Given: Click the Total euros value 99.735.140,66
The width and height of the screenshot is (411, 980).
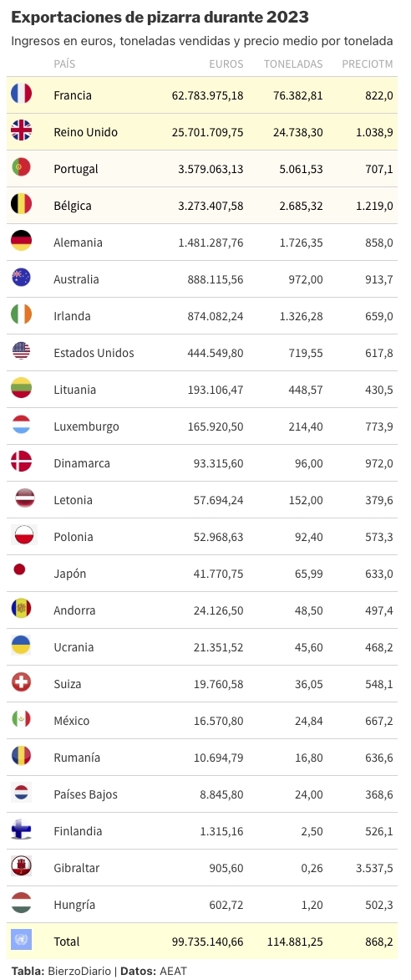Looking at the screenshot, I should tap(207, 941).
